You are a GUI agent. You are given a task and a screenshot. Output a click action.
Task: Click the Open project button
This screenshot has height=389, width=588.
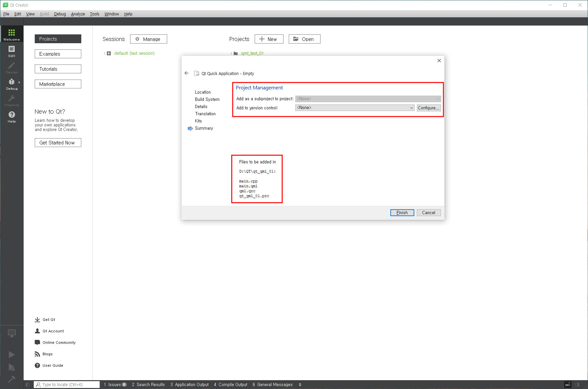[x=304, y=39]
